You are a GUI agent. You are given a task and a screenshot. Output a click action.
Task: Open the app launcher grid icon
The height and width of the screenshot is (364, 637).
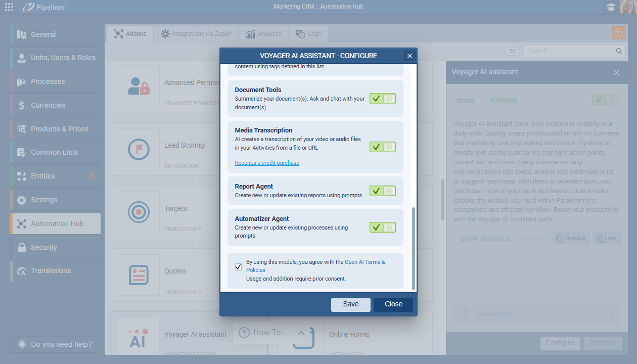tap(9, 7)
